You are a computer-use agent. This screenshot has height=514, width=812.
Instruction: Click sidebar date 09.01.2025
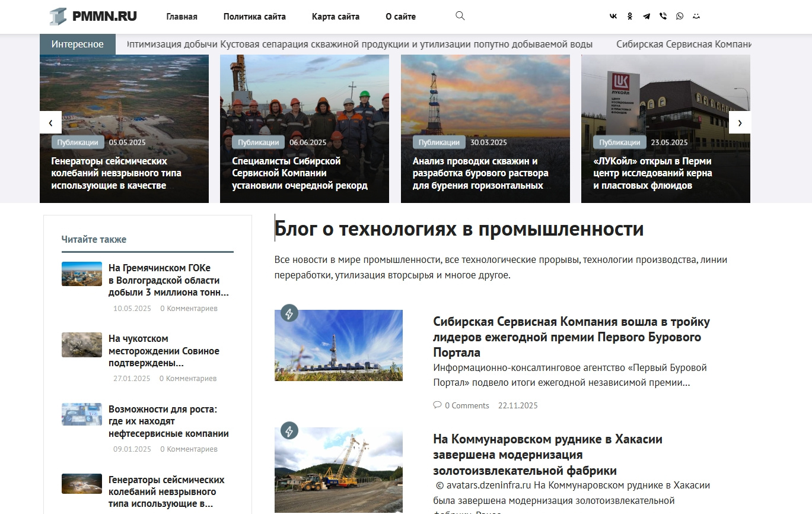[x=132, y=449]
